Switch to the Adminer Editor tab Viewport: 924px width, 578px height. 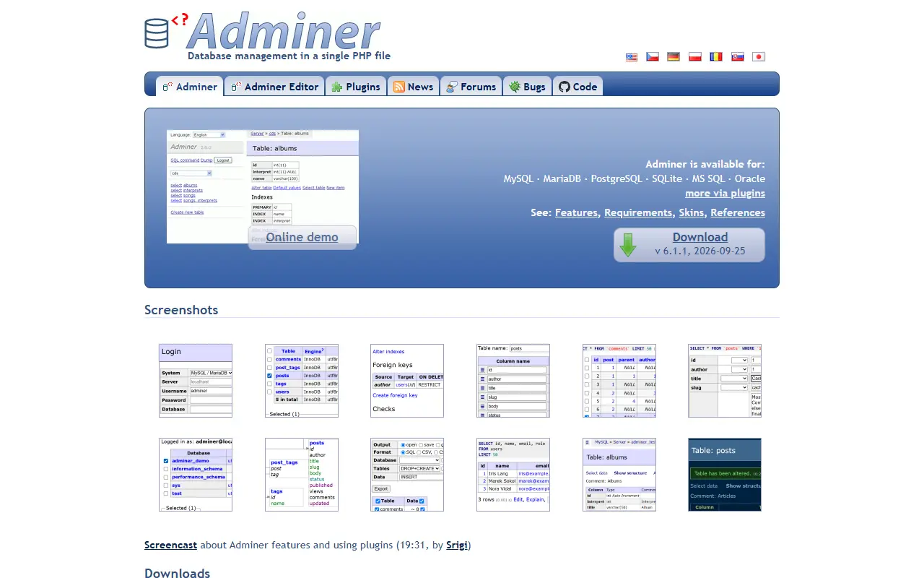[x=274, y=87]
